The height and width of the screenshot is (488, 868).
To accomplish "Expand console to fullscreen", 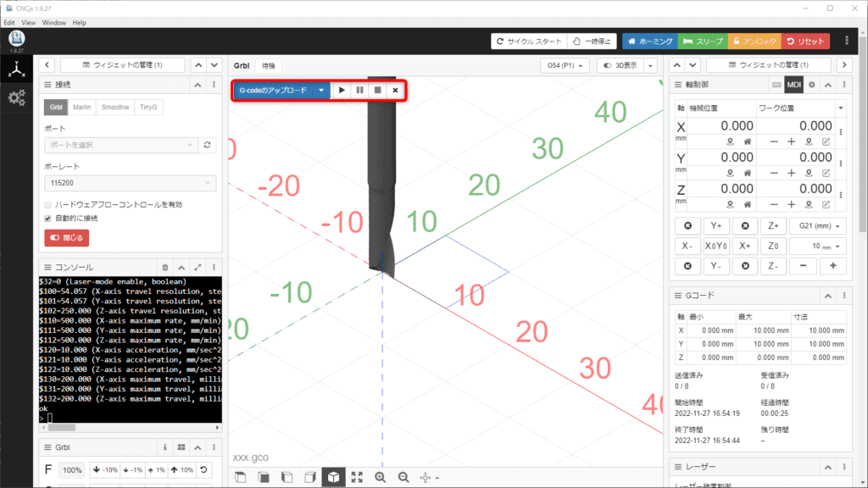I will pyautogui.click(x=198, y=267).
